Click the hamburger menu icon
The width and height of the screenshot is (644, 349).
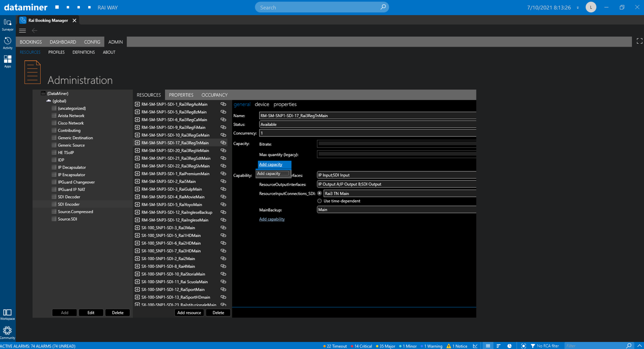23,31
